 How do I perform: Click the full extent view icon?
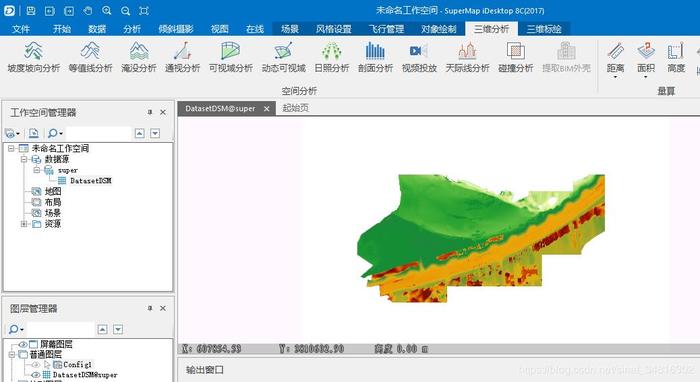pyautogui.click(x=144, y=11)
